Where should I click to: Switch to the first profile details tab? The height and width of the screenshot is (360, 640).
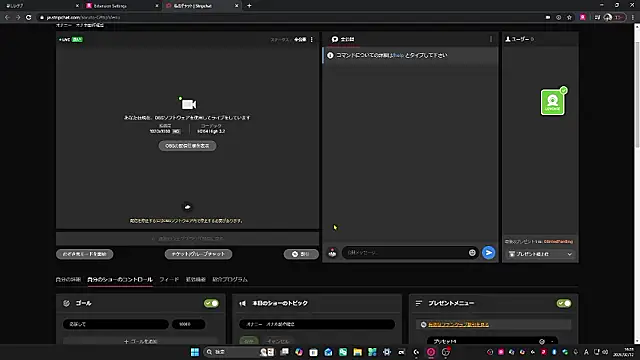point(68,280)
